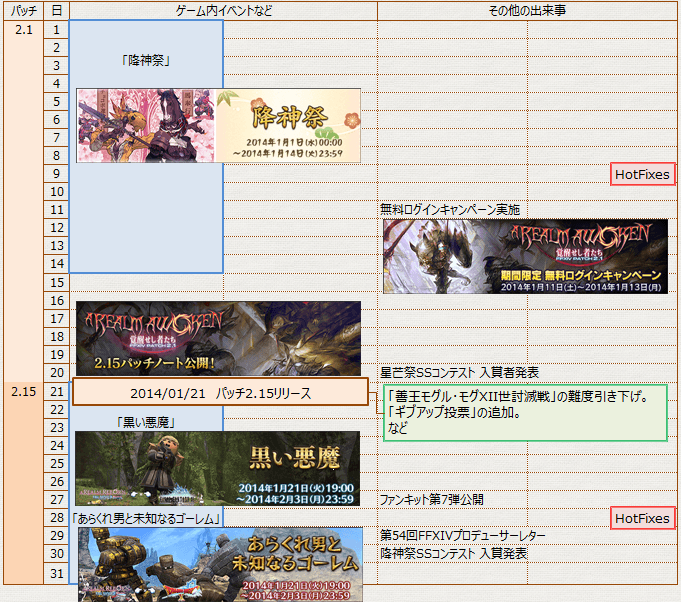Open the あらくれ男と未知なるゴーレム banner

(220, 565)
